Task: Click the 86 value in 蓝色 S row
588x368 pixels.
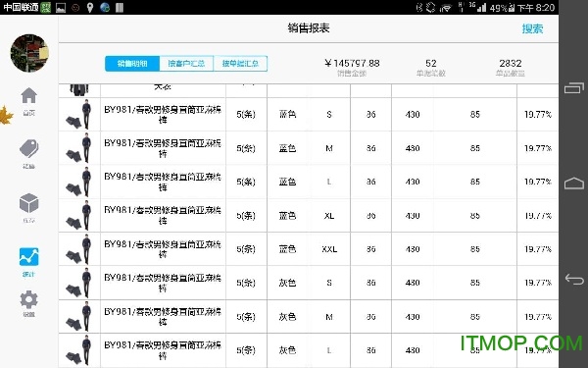Action: [x=370, y=115]
